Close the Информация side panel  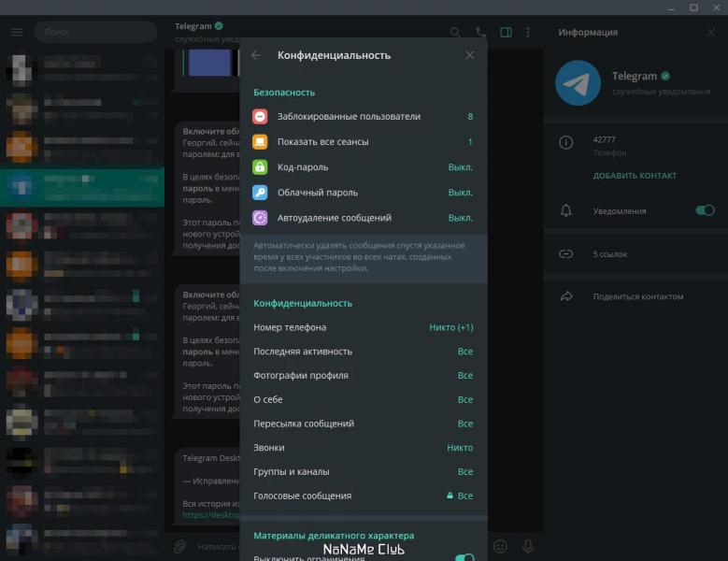(x=711, y=32)
